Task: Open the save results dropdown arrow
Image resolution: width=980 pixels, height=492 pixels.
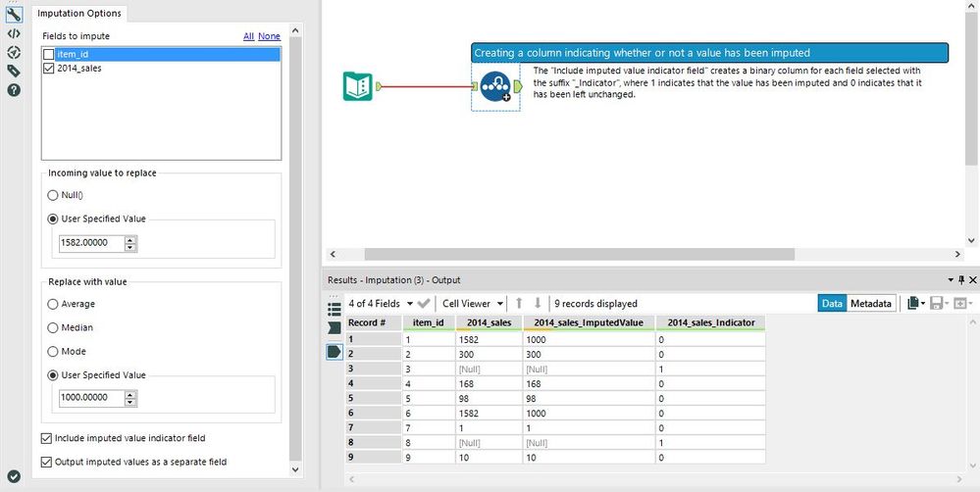Action: [x=947, y=304]
